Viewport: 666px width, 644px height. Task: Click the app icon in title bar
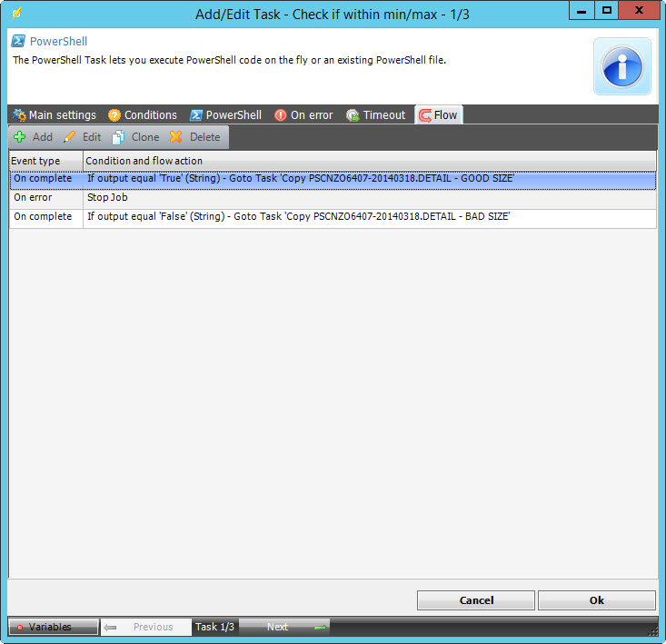point(15,14)
